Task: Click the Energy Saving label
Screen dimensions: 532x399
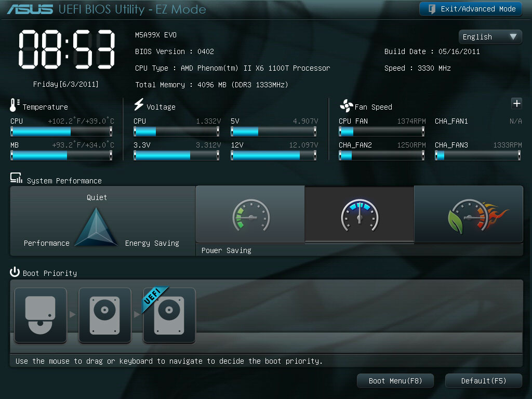Action: (x=152, y=243)
